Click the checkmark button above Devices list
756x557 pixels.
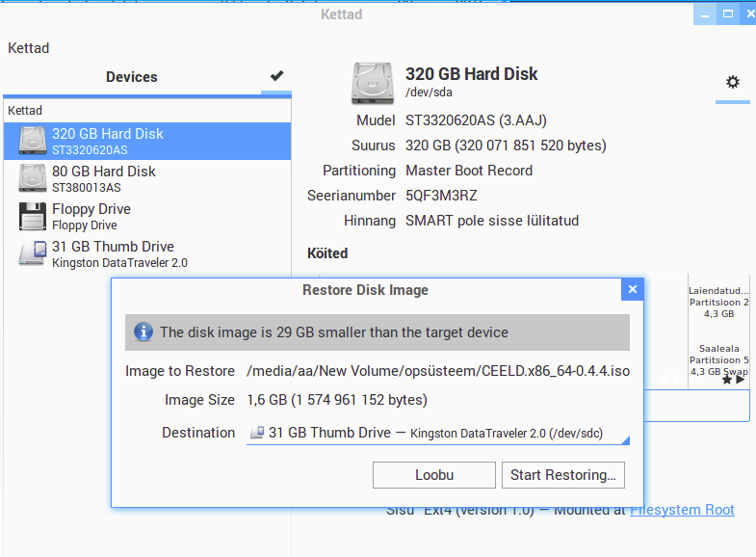pyautogui.click(x=276, y=76)
